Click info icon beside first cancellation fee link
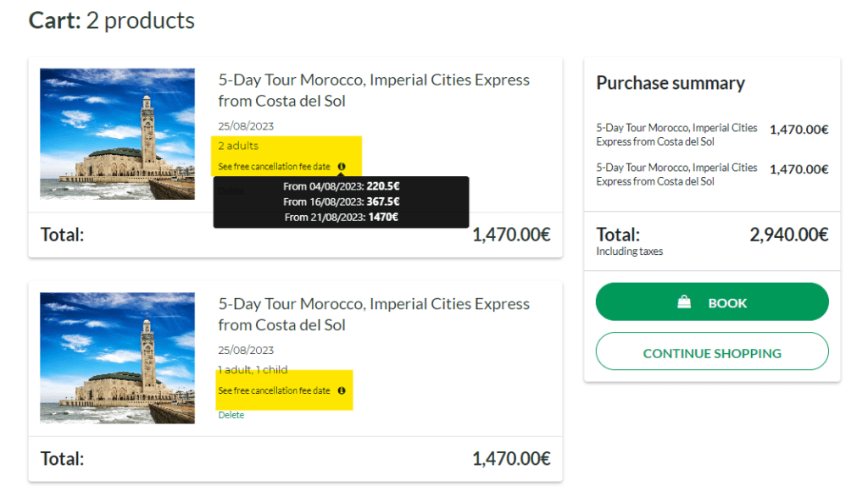 click(x=342, y=166)
